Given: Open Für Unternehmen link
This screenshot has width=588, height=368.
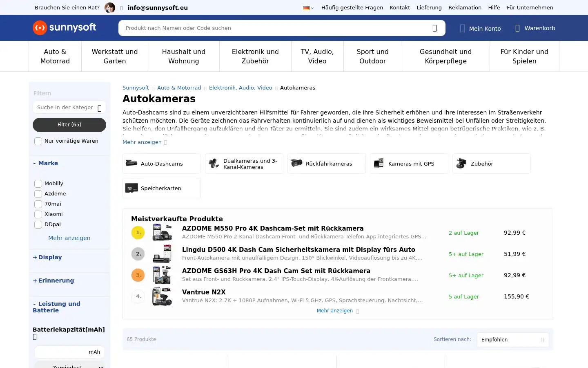Looking at the screenshot, I should 530,8.
